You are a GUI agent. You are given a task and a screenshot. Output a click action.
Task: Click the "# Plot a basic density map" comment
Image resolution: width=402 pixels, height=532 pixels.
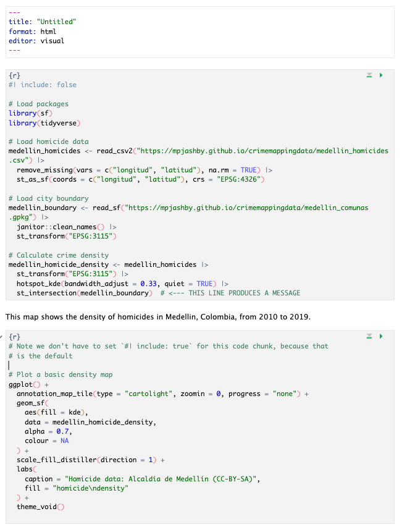coord(61,374)
